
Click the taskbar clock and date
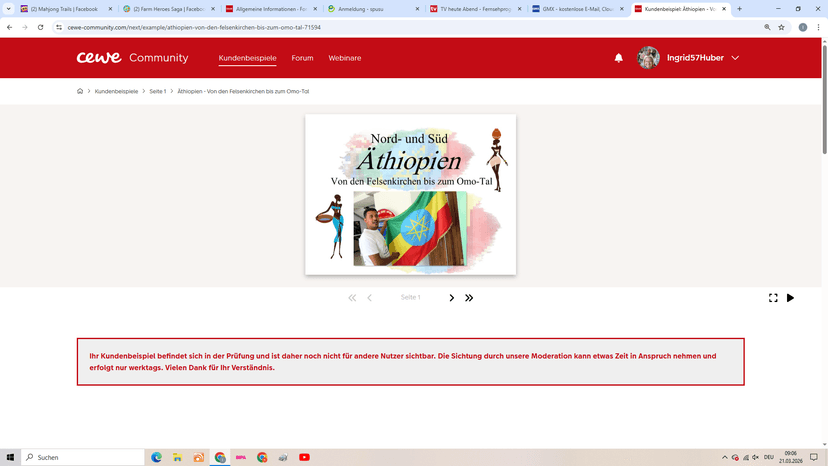click(x=791, y=457)
